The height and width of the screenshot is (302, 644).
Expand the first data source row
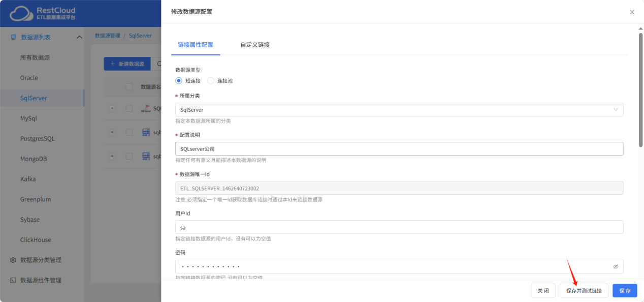coord(112,108)
